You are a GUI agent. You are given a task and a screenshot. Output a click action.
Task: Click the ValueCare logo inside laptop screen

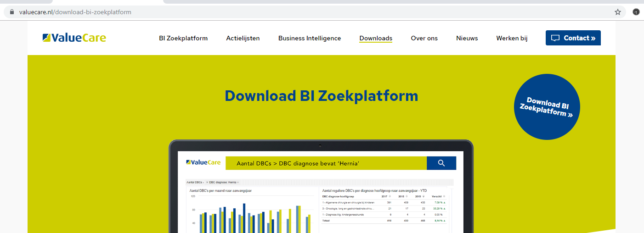click(x=203, y=162)
